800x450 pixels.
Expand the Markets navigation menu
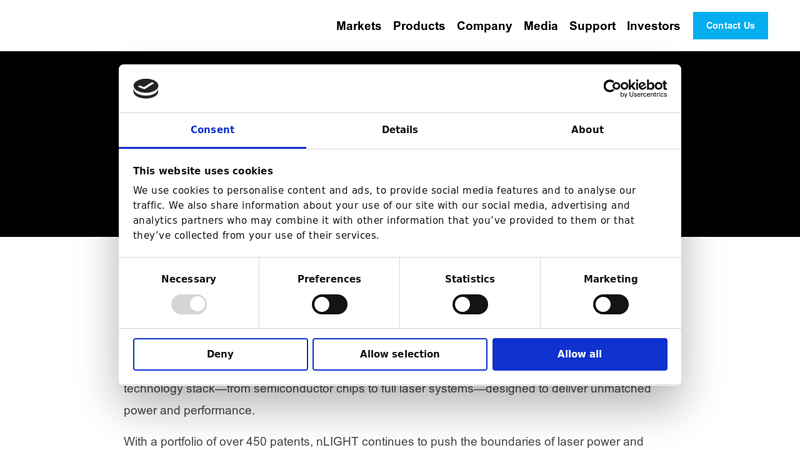(358, 26)
